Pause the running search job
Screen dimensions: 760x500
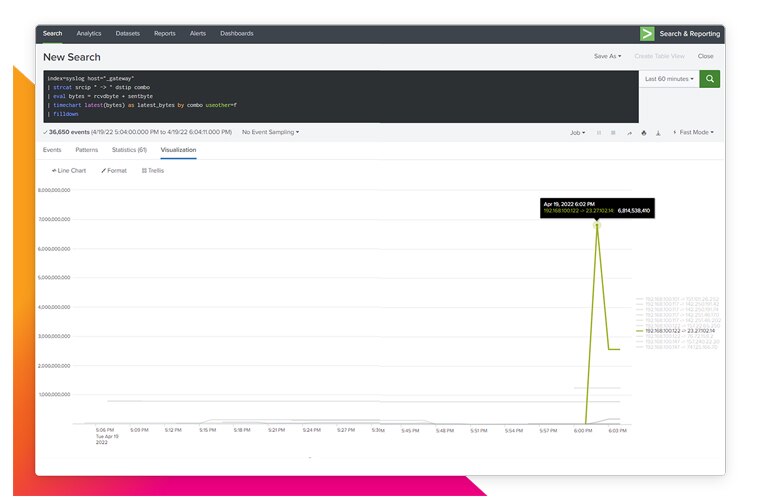pos(599,132)
